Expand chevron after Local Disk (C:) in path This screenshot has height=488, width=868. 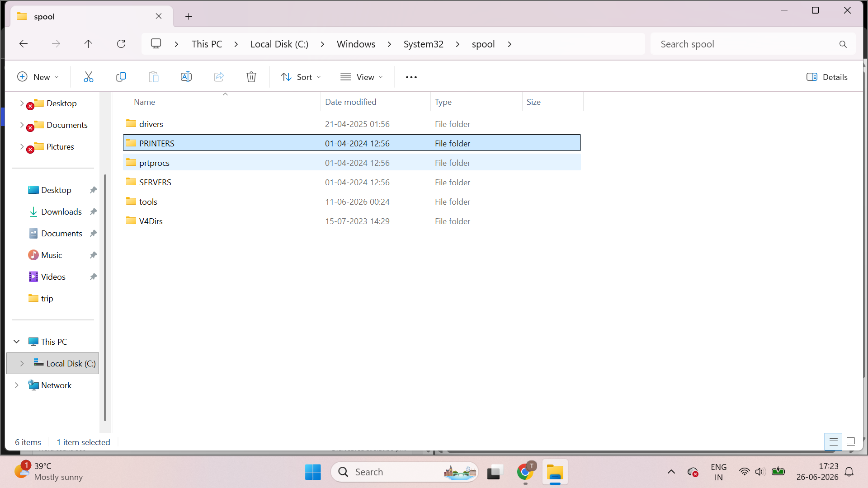[x=322, y=44]
